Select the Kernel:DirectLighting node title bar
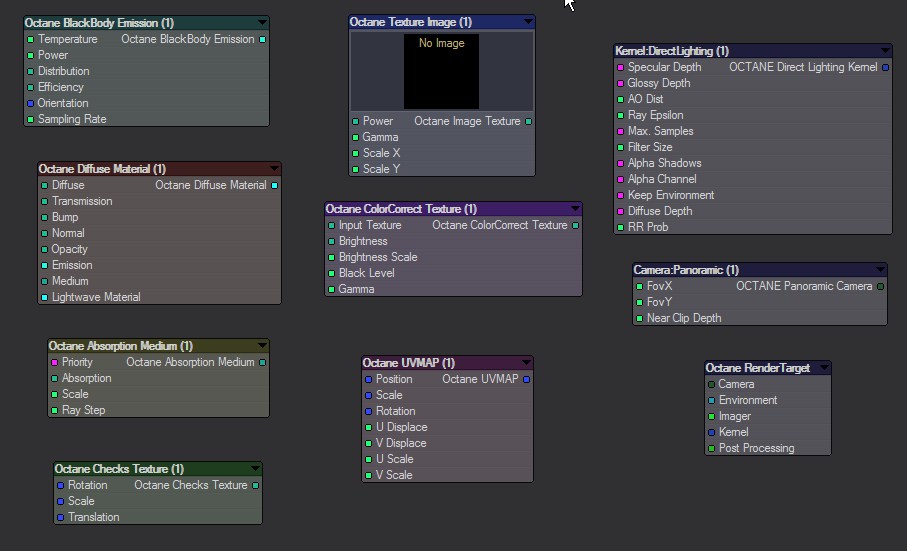Image resolution: width=907 pixels, height=551 pixels. (753, 51)
